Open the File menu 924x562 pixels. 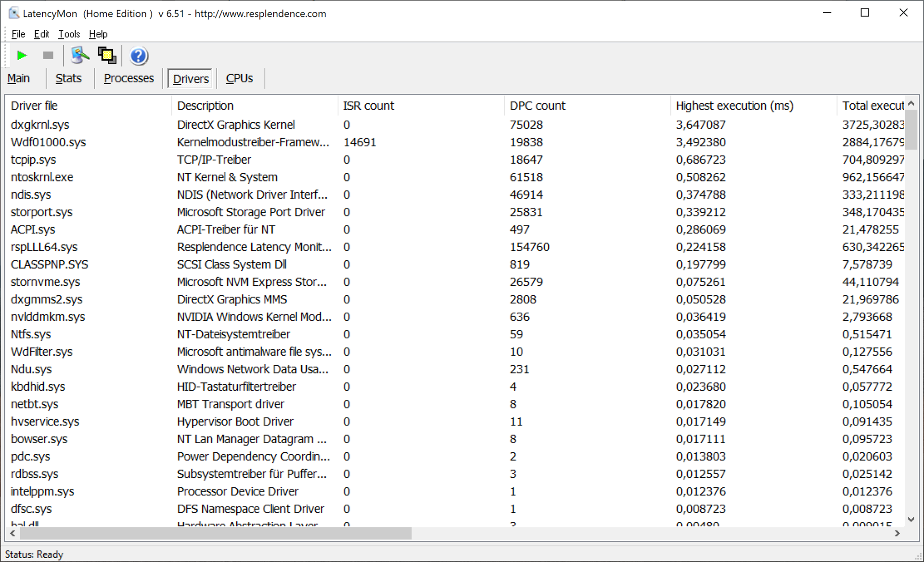[x=18, y=34]
